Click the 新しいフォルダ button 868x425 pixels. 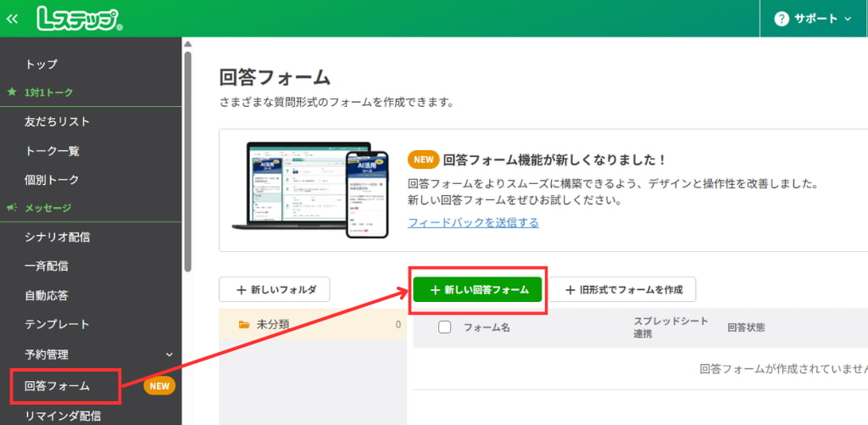[275, 289]
